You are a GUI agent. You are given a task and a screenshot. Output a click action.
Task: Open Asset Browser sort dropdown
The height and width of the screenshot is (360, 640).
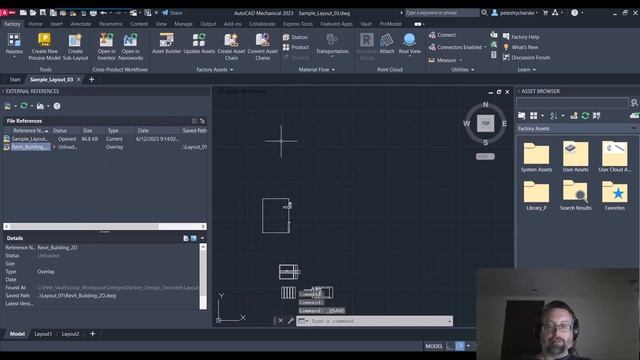pyautogui.click(x=563, y=116)
